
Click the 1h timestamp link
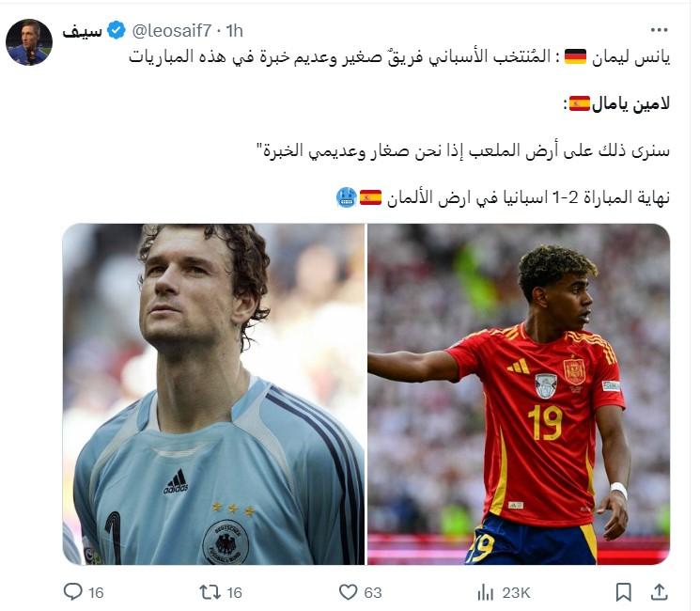pyautogui.click(x=234, y=31)
